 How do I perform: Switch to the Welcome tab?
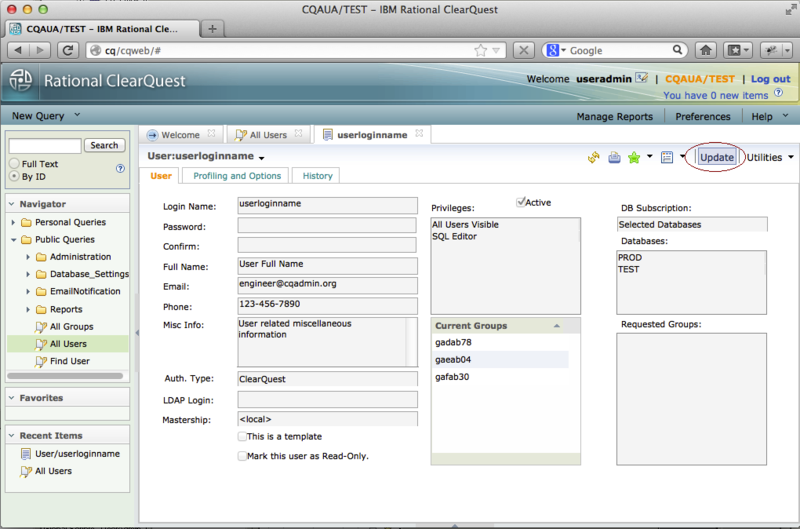point(180,135)
